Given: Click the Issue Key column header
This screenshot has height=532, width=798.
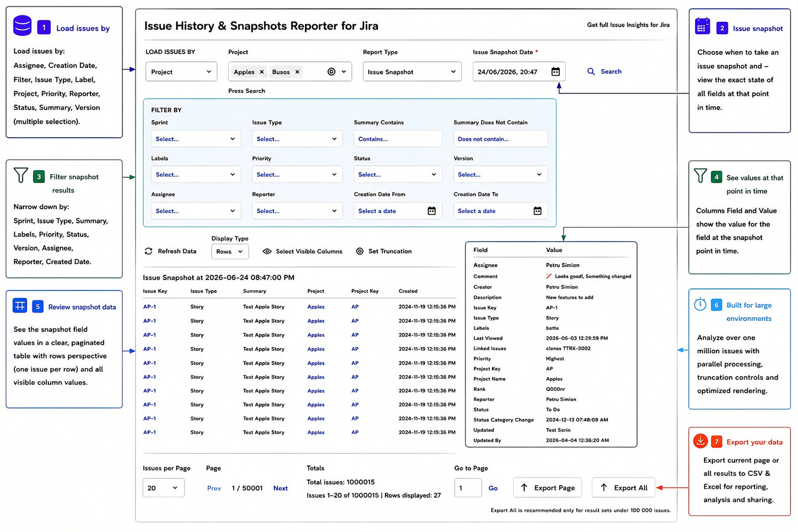Looking at the screenshot, I should coord(155,291).
